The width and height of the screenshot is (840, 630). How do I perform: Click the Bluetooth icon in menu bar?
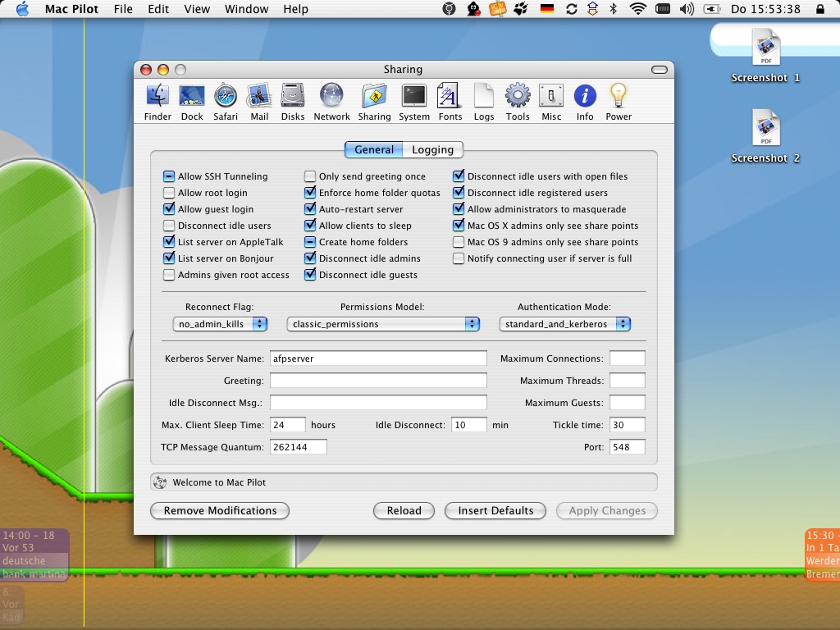point(614,9)
